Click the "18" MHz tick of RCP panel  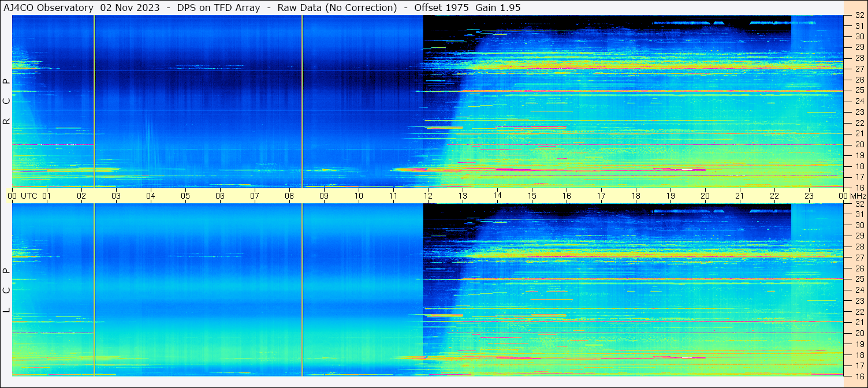859,166
